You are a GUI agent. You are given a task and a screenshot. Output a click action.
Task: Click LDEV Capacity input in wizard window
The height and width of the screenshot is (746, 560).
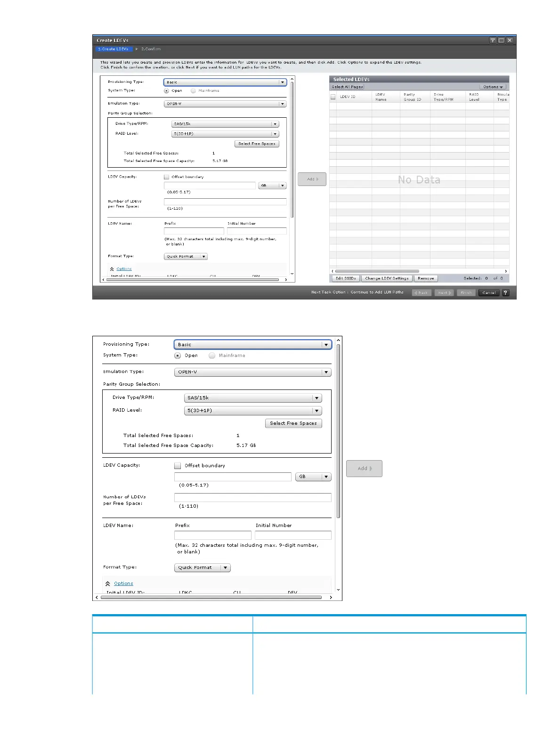(210, 186)
